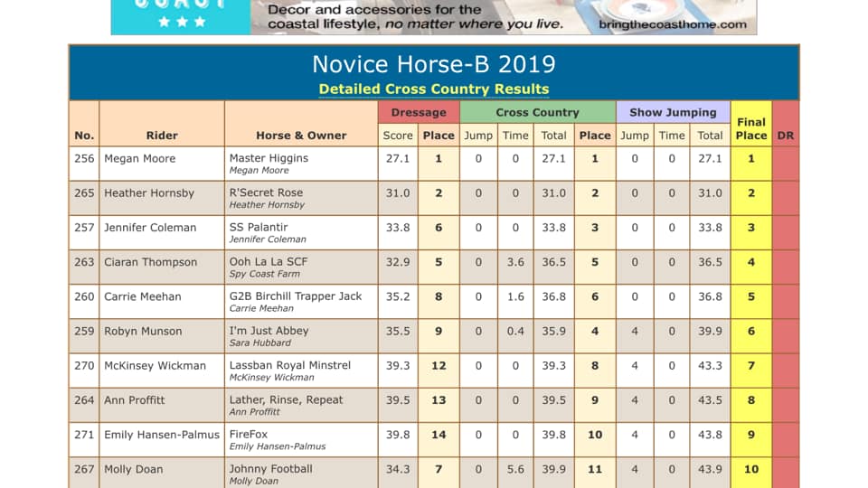Select rider McKinsey Wickman in Rider column

tap(155, 366)
